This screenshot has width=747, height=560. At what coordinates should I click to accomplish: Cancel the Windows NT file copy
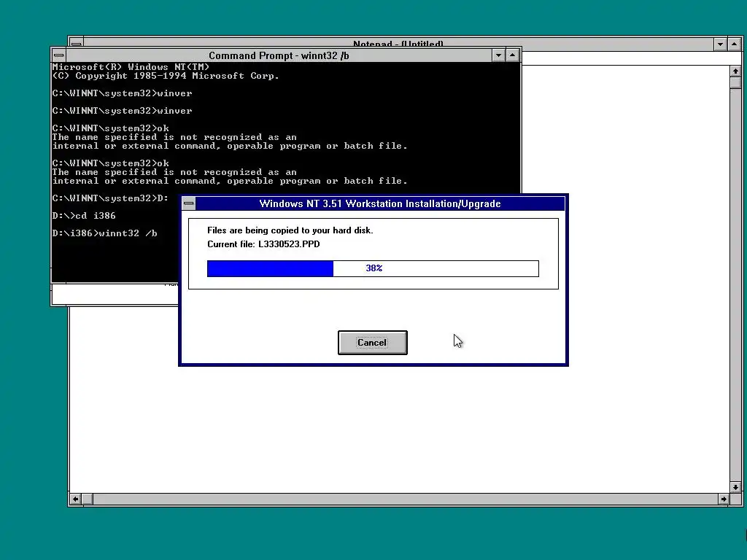pos(373,343)
